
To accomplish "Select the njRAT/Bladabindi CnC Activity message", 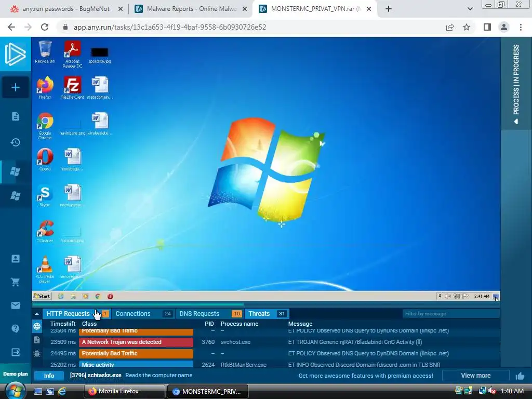I will tap(355, 342).
